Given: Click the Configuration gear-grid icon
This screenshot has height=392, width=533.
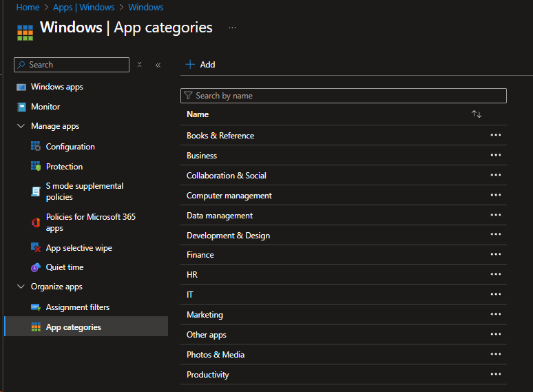Looking at the screenshot, I should (x=36, y=146).
